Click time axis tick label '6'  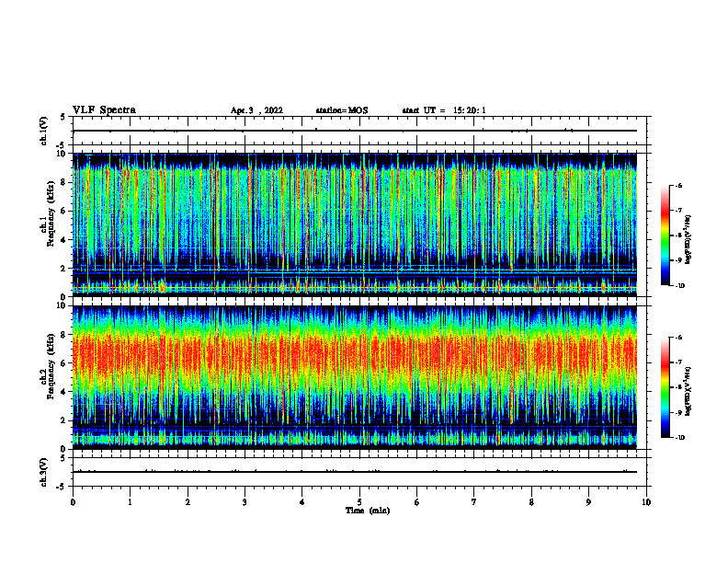click(417, 502)
